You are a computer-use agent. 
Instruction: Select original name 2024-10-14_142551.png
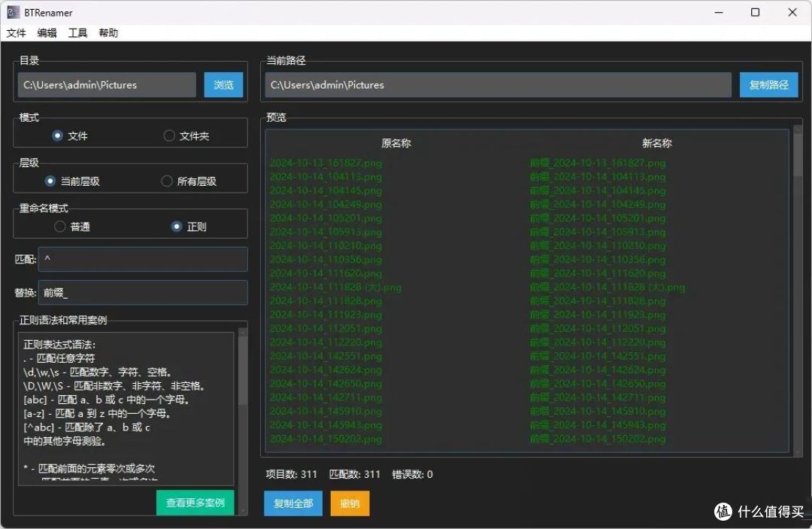pyautogui.click(x=326, y=357)
